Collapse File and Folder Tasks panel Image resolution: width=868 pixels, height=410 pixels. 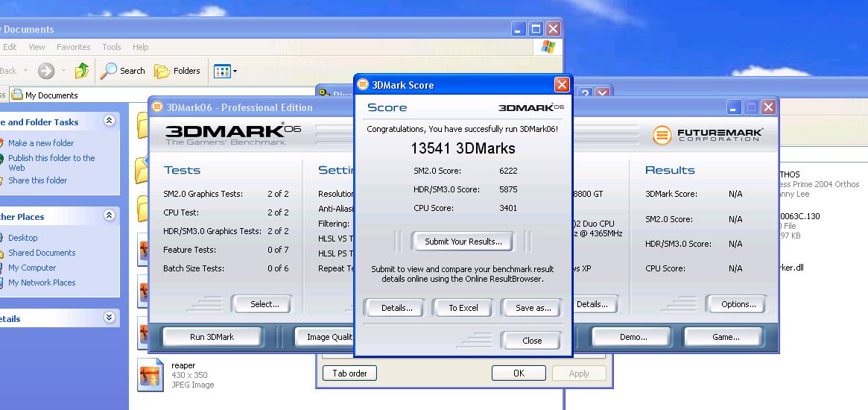pos(110,121)
